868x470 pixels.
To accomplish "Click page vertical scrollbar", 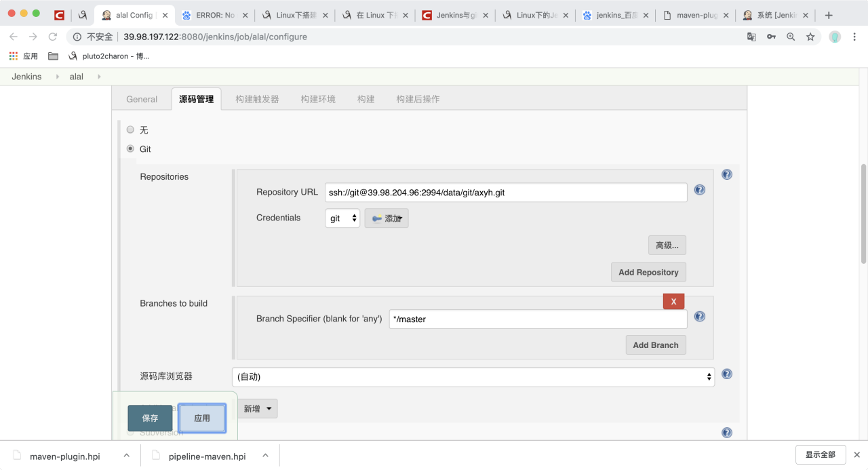I will point(863,213).
